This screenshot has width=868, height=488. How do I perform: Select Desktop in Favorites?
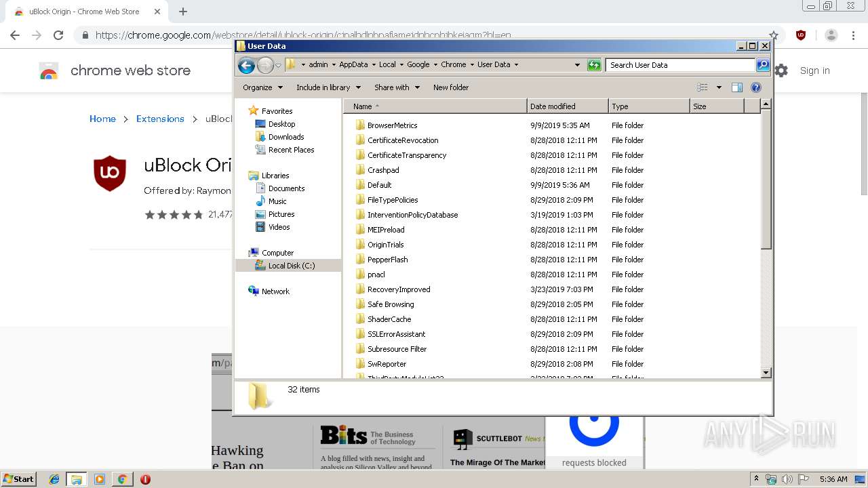281,124
